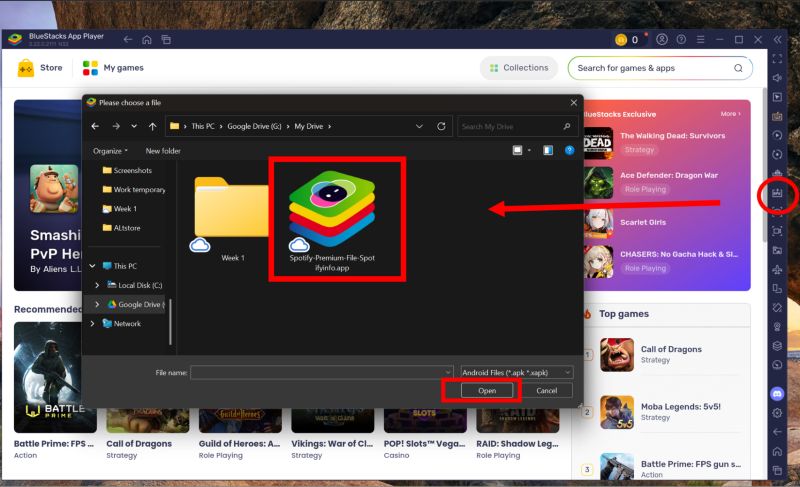Open the Discord icon in side toolbar
The image size is (800, 487).
(x=777, y=394)
